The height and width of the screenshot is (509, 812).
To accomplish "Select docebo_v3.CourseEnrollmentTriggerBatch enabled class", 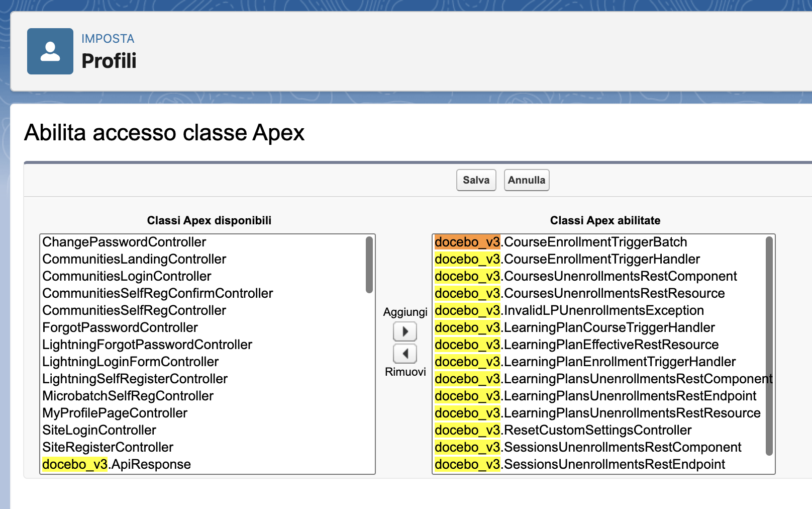I will [x=561, y=242].
